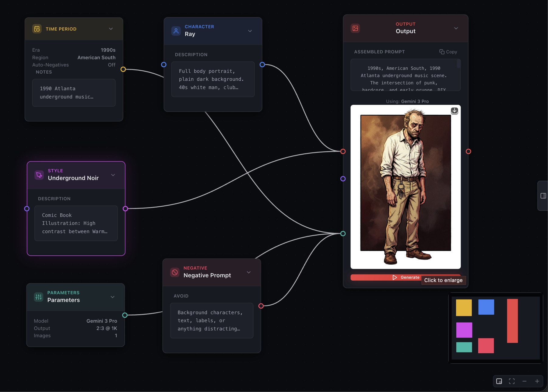The width and height of the screenshot is (548, 392).
Task: Collapse the Negative Prompt node
Action: pyautogui.click(x=249, y=272)
